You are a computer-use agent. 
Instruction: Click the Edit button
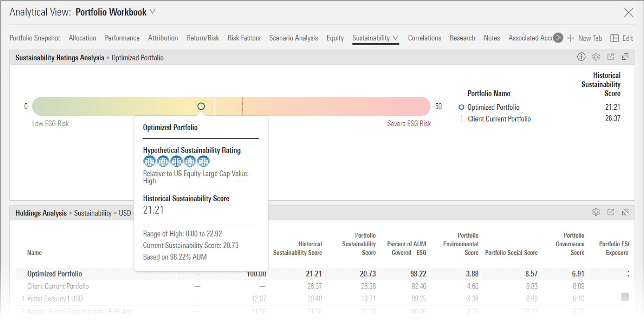(x=622, y=38)
